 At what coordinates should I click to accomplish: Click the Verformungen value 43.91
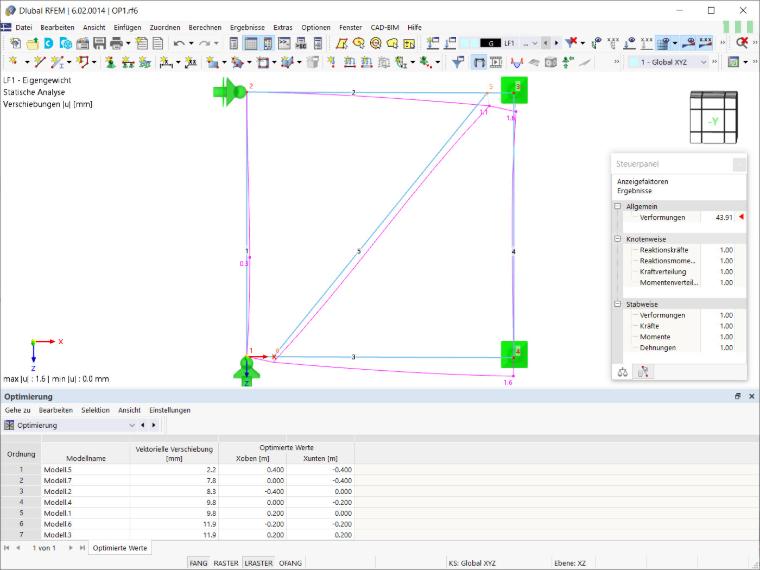coord(724,218)
